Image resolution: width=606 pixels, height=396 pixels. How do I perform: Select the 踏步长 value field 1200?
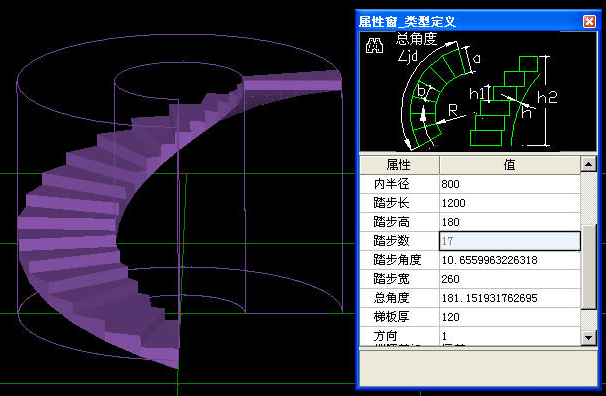[x=510, y=203]
